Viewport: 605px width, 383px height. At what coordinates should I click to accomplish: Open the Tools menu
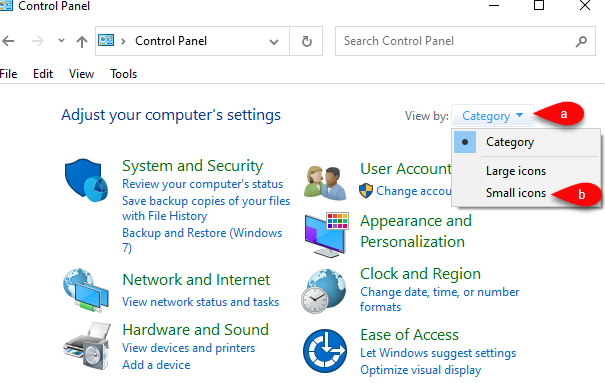coord(123,74)
